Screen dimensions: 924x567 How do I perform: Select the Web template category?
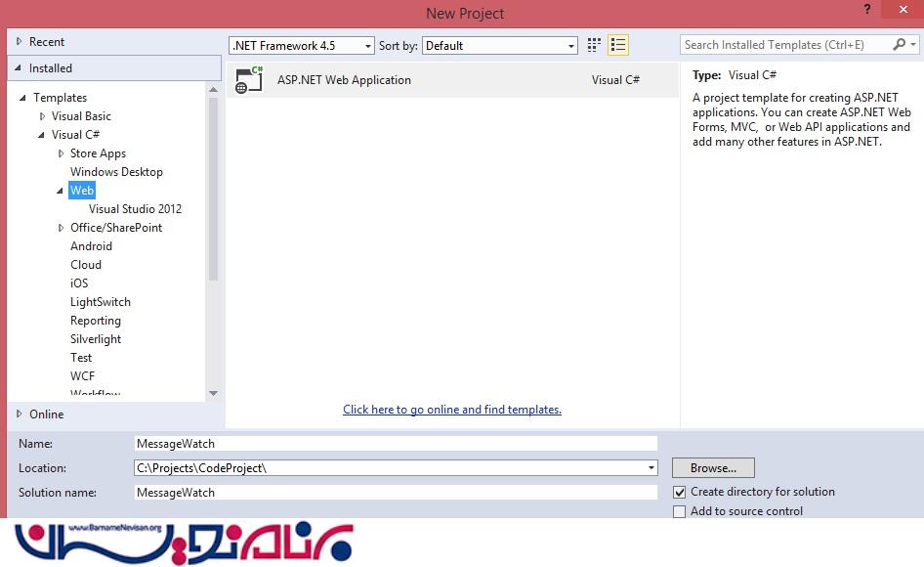82,190
